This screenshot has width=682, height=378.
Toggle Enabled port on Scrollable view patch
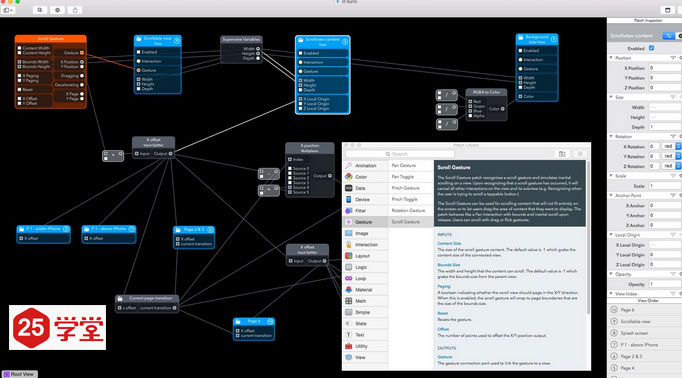(139, 52)
